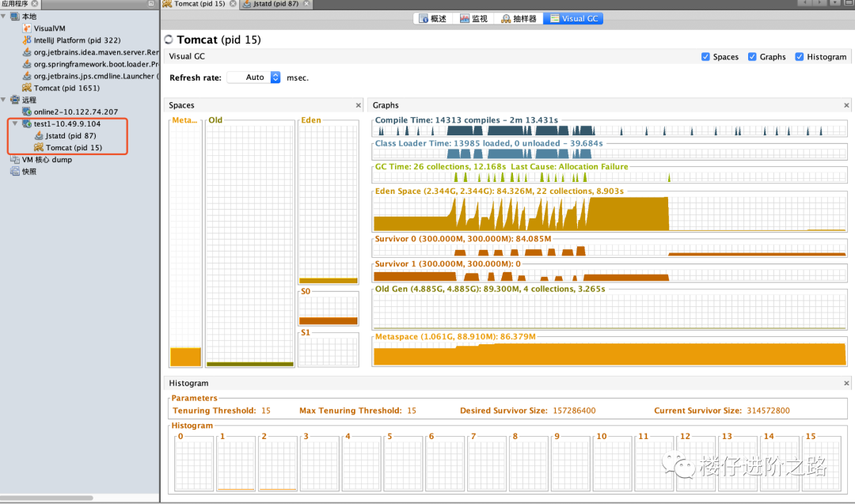Uncheck the Graphs checkbox
The height and width of the screenshot is (504, 855).
click(x=753, y=57)
